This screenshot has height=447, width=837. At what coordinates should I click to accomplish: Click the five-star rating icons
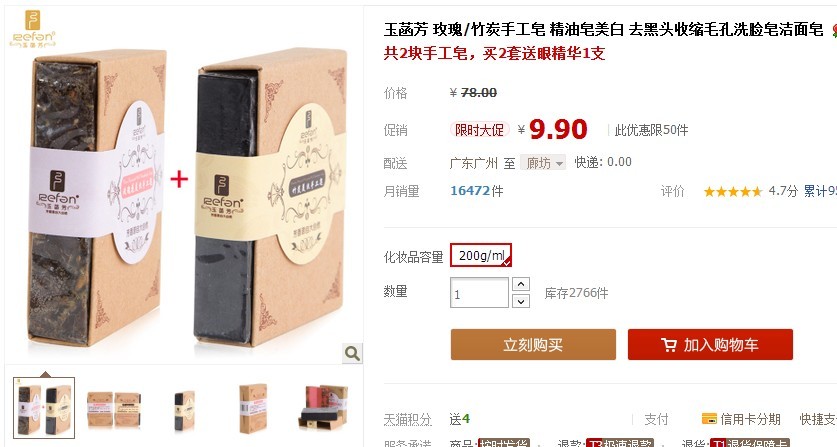point(733,191)
